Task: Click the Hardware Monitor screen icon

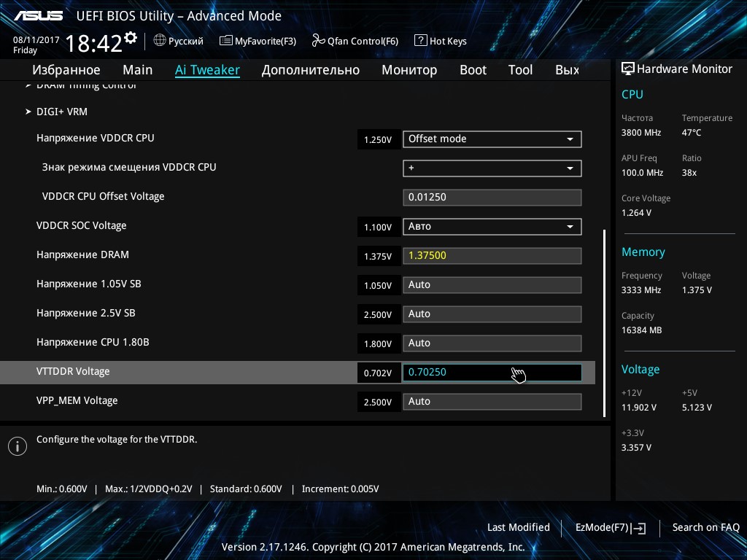Action: pos(628,69)
